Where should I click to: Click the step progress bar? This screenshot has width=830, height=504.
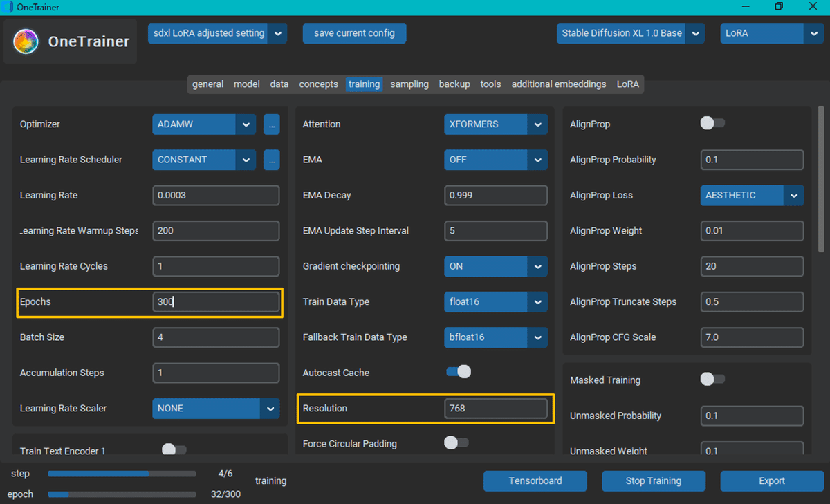pyautogui.click(x=122, y=474)
